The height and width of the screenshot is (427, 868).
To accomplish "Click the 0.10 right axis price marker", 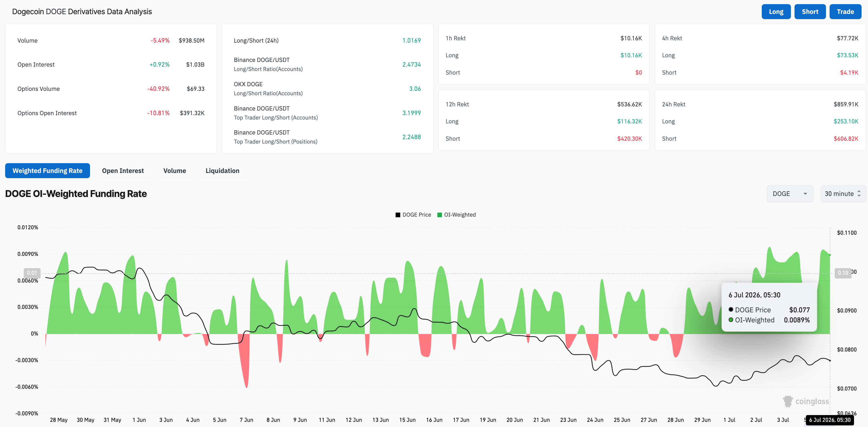I will (x=843, y=273).
